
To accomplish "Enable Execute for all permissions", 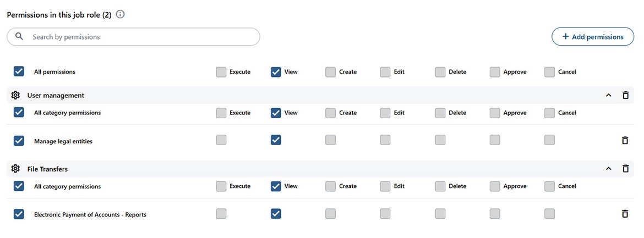I will point(221,72).
